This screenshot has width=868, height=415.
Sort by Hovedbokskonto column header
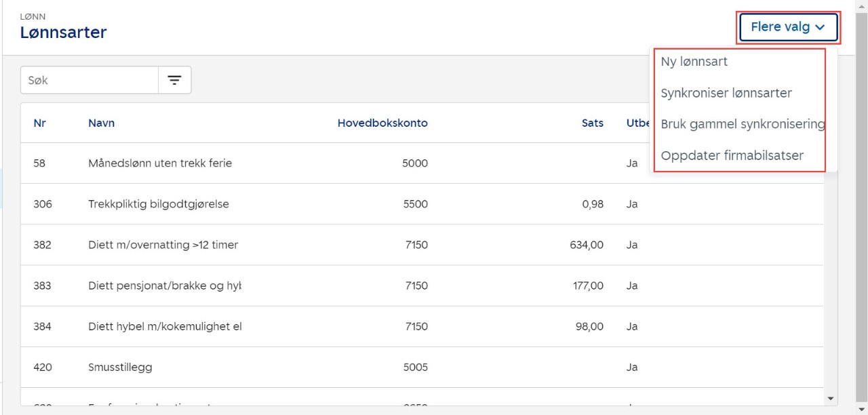[x=382, y=123]
